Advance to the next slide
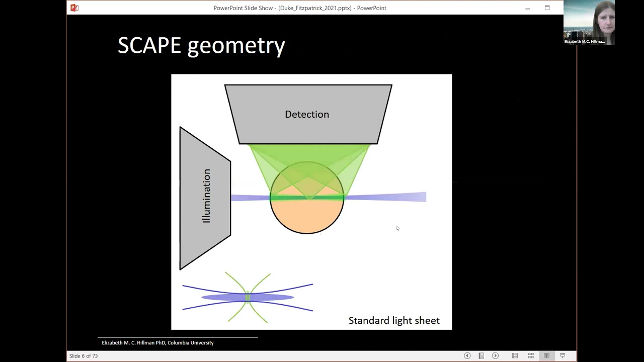The width and height of the screenshot is (644, 362). point(495,355)
